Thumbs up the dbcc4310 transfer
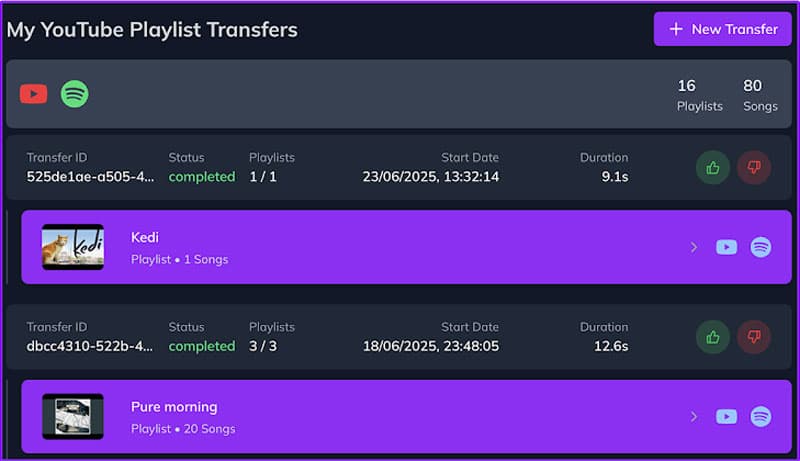This screenshot has height=461, width=800. click(713, 337)
